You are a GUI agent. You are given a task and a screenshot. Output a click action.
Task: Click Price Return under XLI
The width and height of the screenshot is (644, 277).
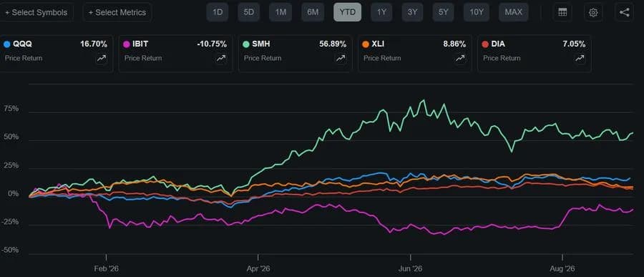tap(382, 59)
